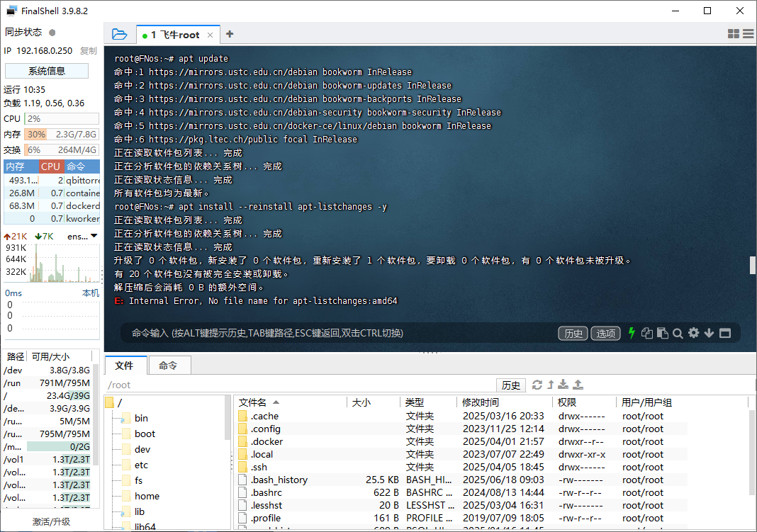Open the hamburger main menu

[x=748, y=34]
